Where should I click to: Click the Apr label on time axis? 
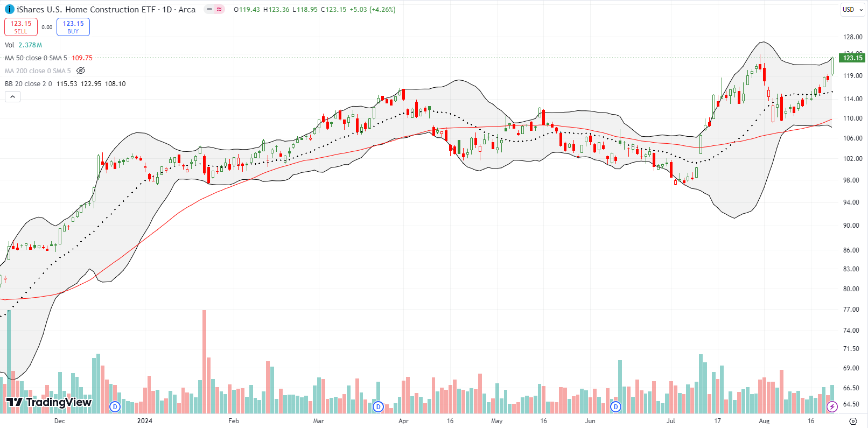pos(403,421)
